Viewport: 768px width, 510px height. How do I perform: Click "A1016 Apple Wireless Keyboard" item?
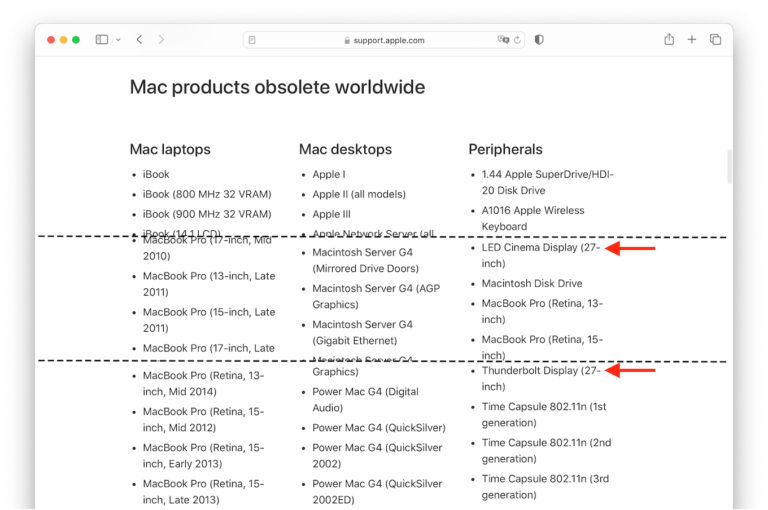(x=533, y=219)
